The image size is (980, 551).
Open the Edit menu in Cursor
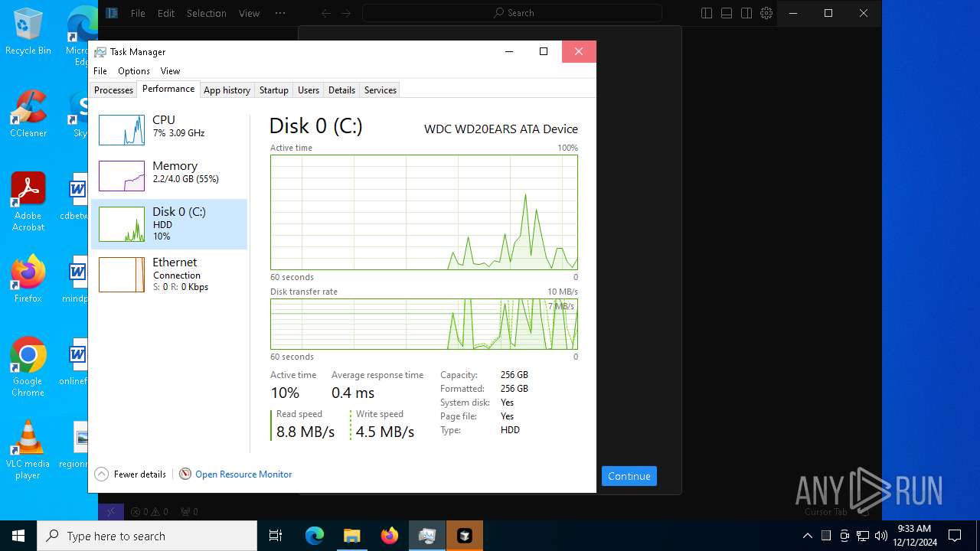pos(166,13)
